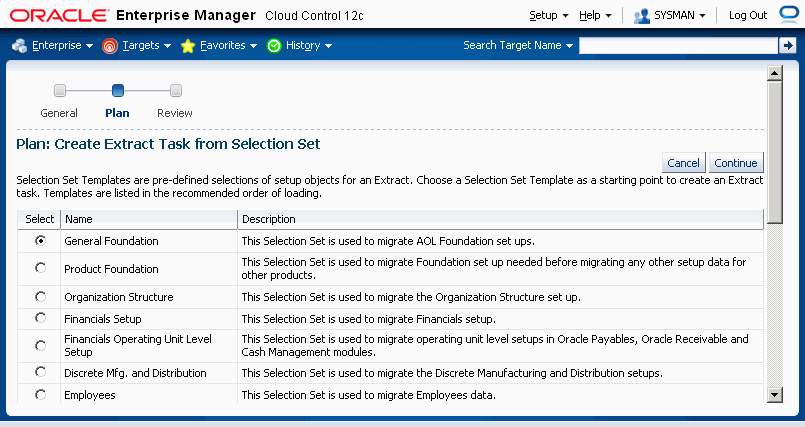805x427 pixels.
Task: Select the Organization Structure radio button
Action: 40,296
